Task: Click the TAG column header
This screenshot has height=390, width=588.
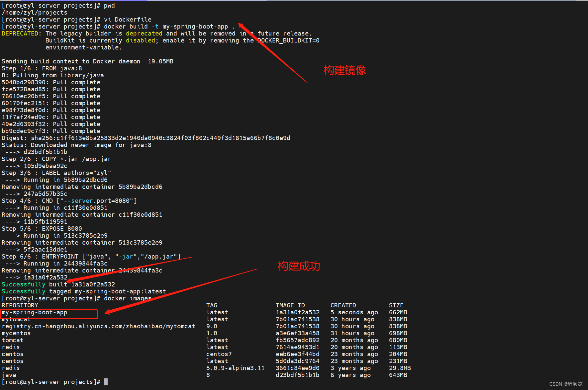Action: point(212,305)
